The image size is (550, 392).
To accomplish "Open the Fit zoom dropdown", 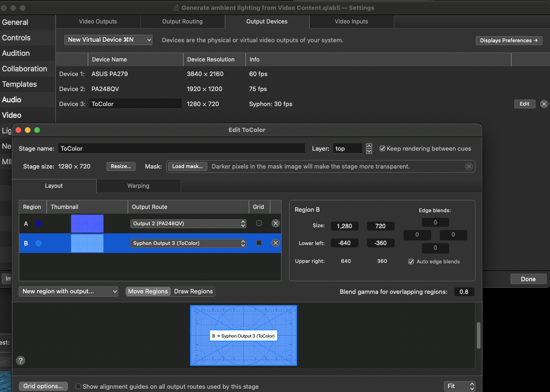I will click(x=459, y=386).
